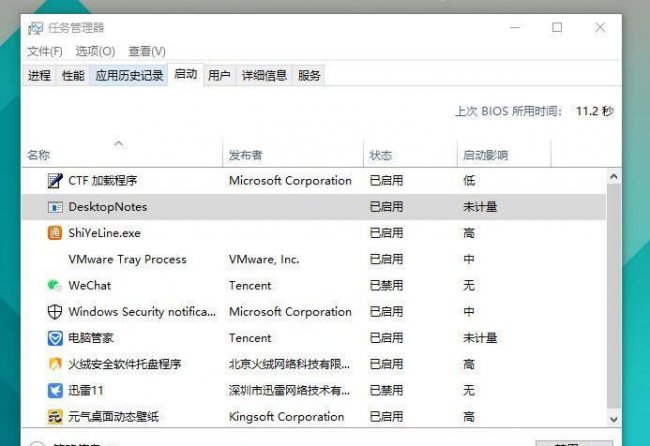Viewport: 650px width, 446px height.
Task: Click the Windows Security shield icon
Action: [x=55, y=312]
